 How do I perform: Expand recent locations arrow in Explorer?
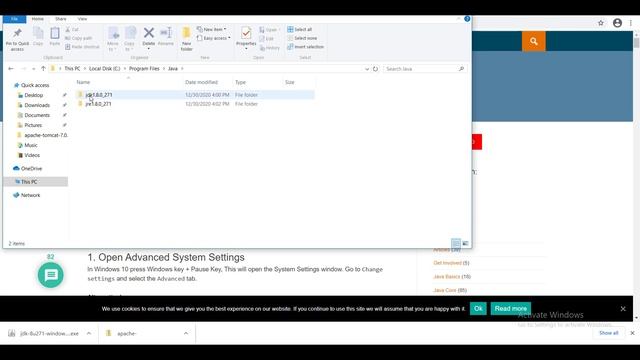click(33, 69)
